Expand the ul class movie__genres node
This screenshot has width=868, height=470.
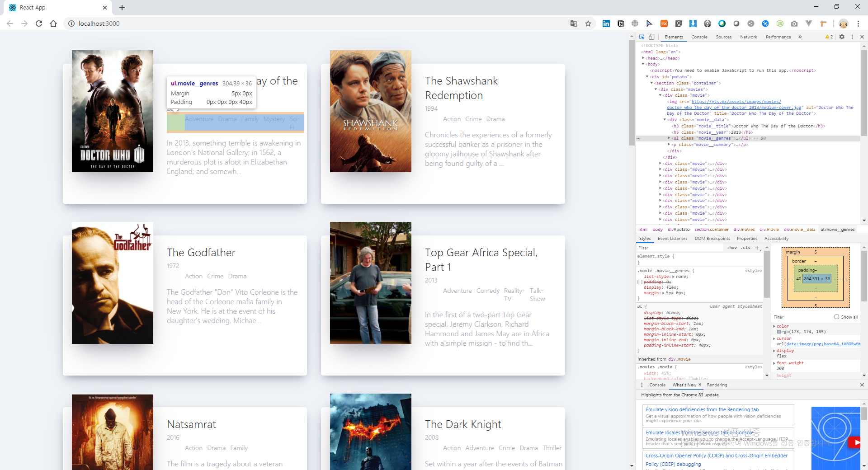coord(669,138)
